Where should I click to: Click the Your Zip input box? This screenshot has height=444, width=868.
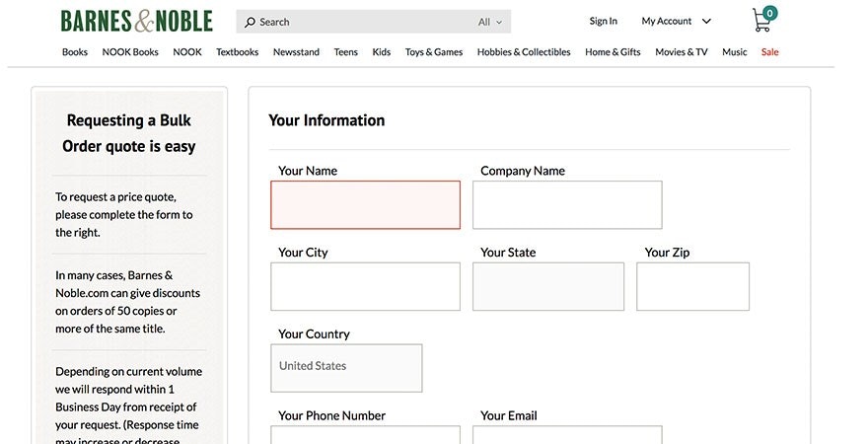[692, 286]
